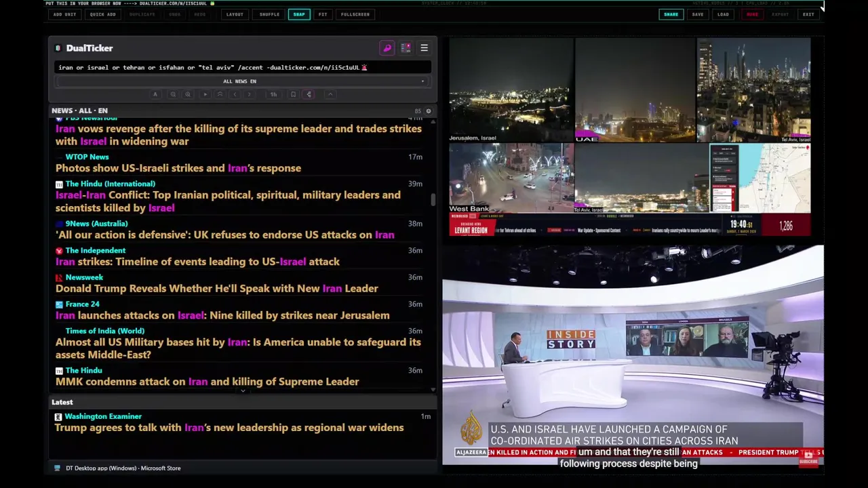
Task: Click the SAVE button
Action: tap(698, 14)
